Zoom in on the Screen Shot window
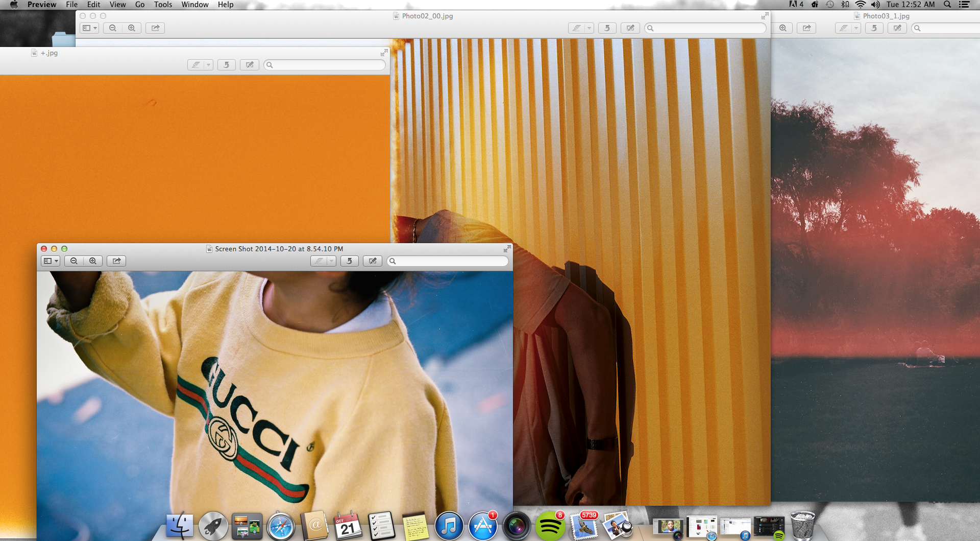Viewport: 980px width, 541px height. pos(93,261)
